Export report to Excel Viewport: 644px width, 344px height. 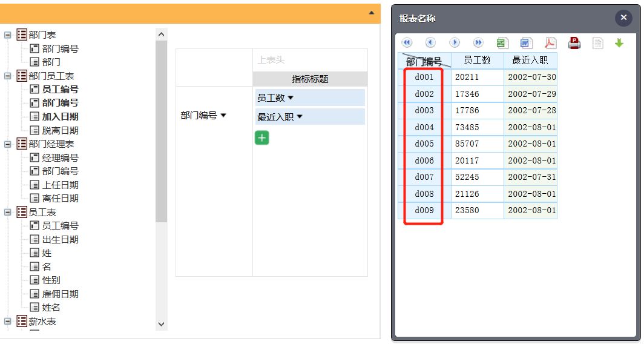(502, 43)
